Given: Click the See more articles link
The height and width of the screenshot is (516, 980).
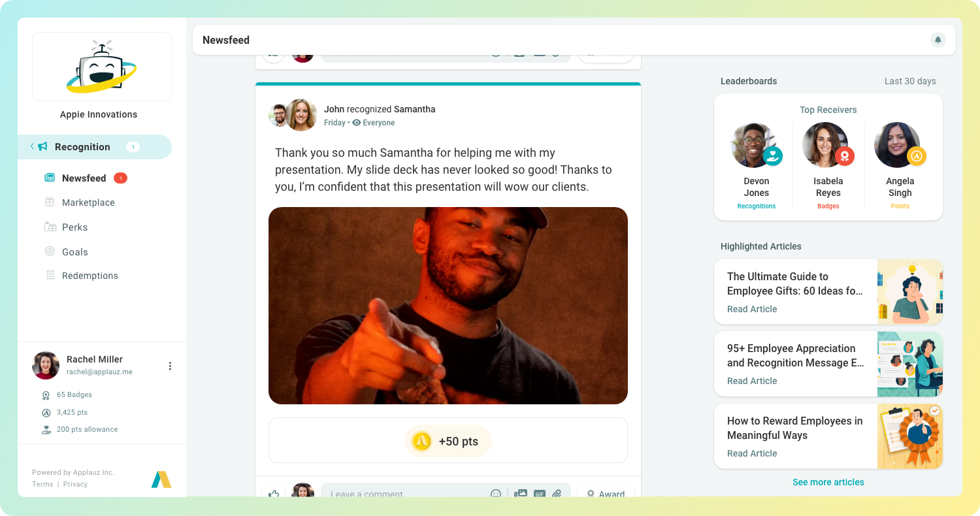Looking at the screenshot, I should point(828,482).
